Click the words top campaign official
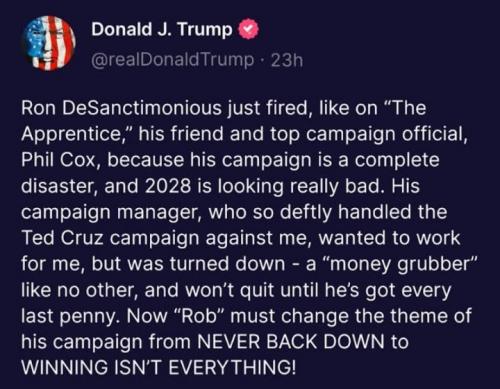 (x=367, y=134)
